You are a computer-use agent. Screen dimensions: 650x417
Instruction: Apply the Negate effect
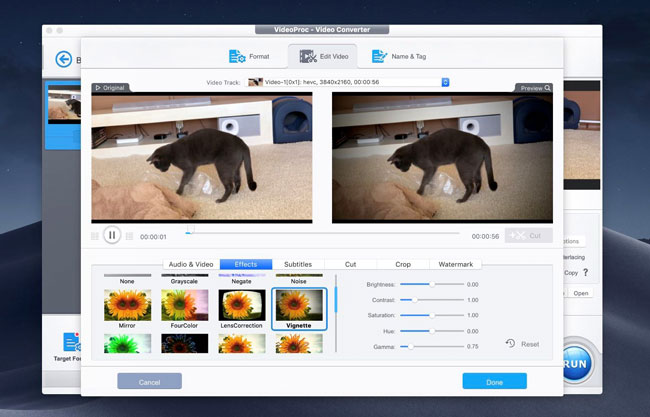click(241, 279)
